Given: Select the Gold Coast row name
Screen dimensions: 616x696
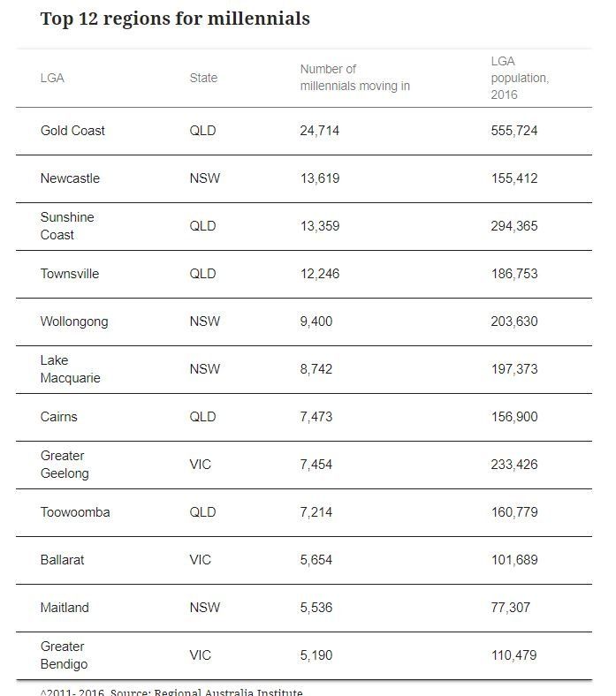Looking at the screenshot, I should click(72, 131).
